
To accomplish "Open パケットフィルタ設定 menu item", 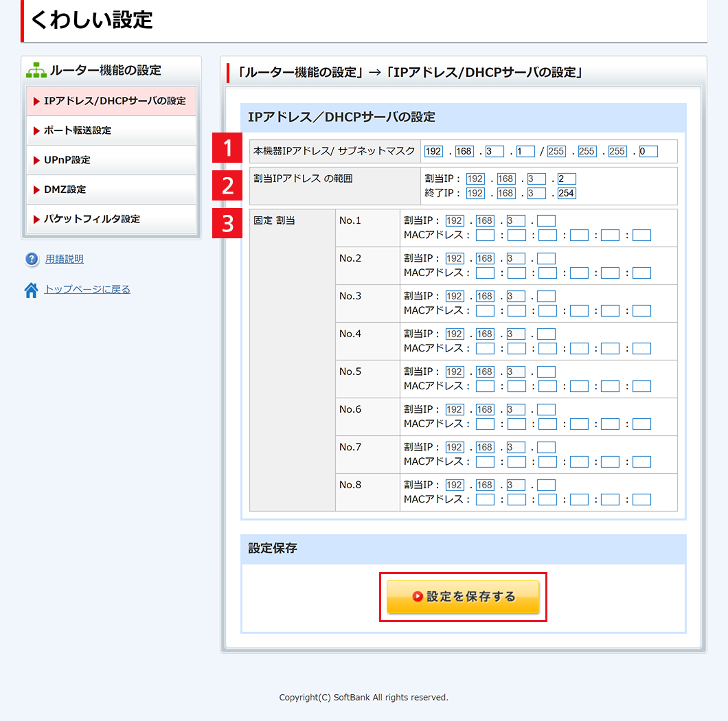I will pyautogui.click(x=111, y=219).
